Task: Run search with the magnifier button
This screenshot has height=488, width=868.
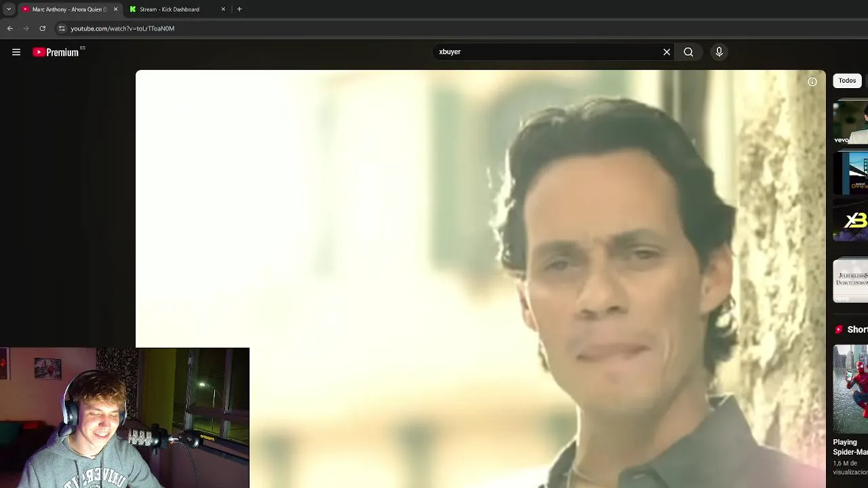Action: [688, 52]
